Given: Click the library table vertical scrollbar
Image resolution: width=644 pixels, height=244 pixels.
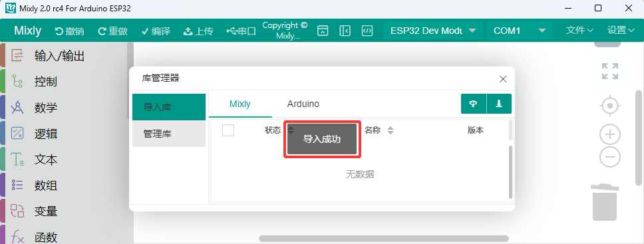Looking at the screenshot, I should (x=510, y=172).
